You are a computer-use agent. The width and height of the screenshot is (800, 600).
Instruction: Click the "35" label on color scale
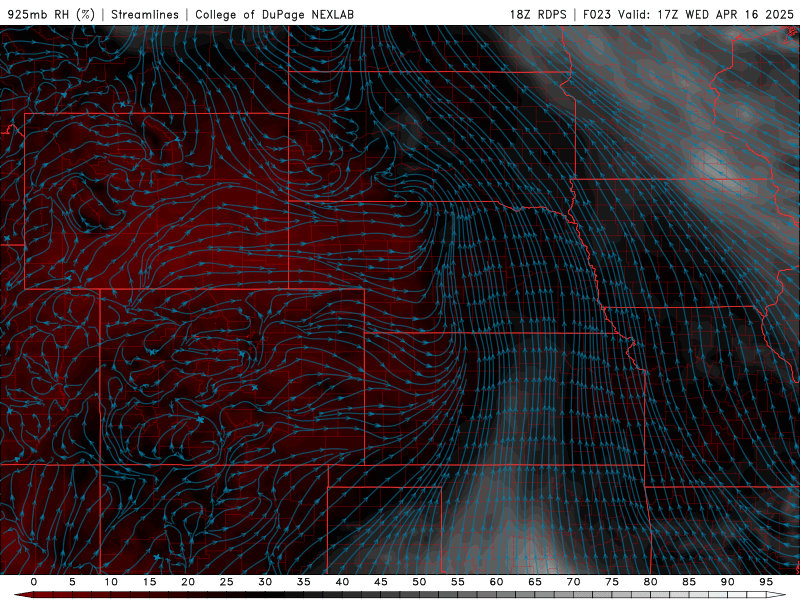pos(304,582)
